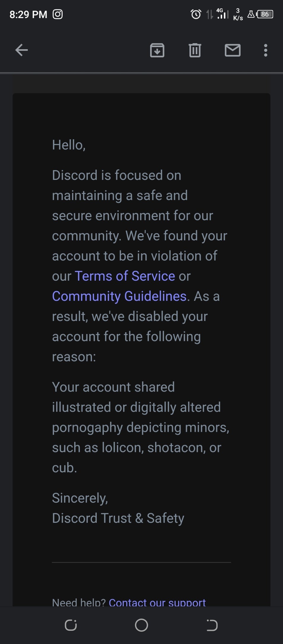Archive this email

click(x=157, y=50)
